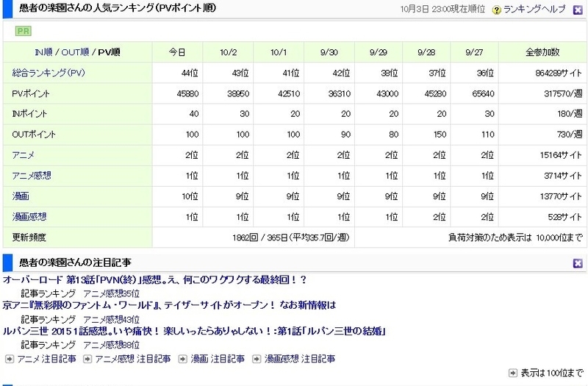Click 9/27 PV point value 65640

(x=484, y=93)
